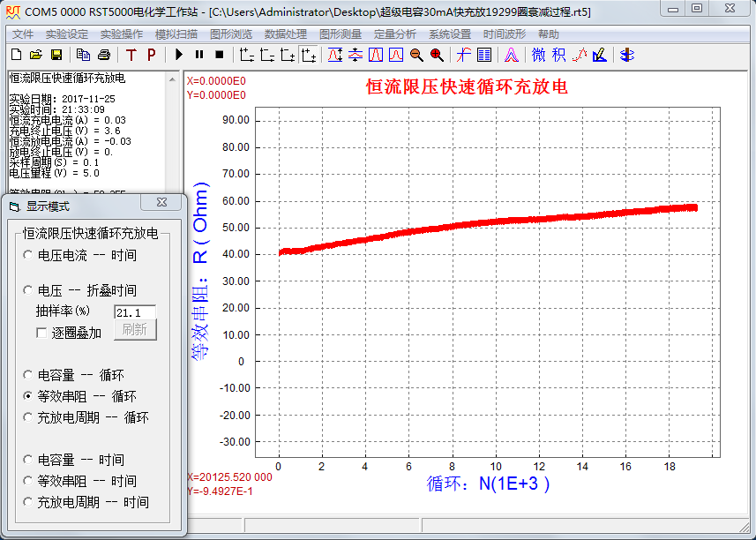Image resolution: width=756 pixels, height=540 pixels.
Task: Select 电压电流 -- 时间 display mode
Action: 29,256
